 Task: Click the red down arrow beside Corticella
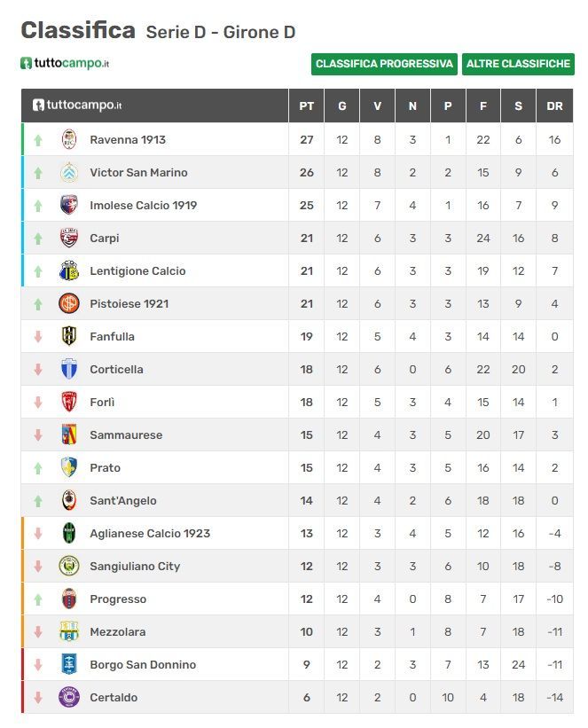[x=38, y=369]
